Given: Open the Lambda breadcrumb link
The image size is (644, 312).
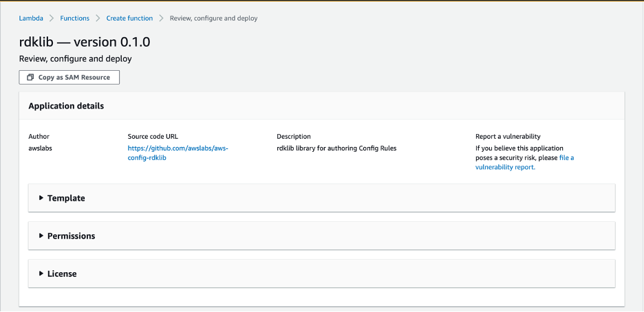Looking at the screenshot, I should click(x=31, y=19).
